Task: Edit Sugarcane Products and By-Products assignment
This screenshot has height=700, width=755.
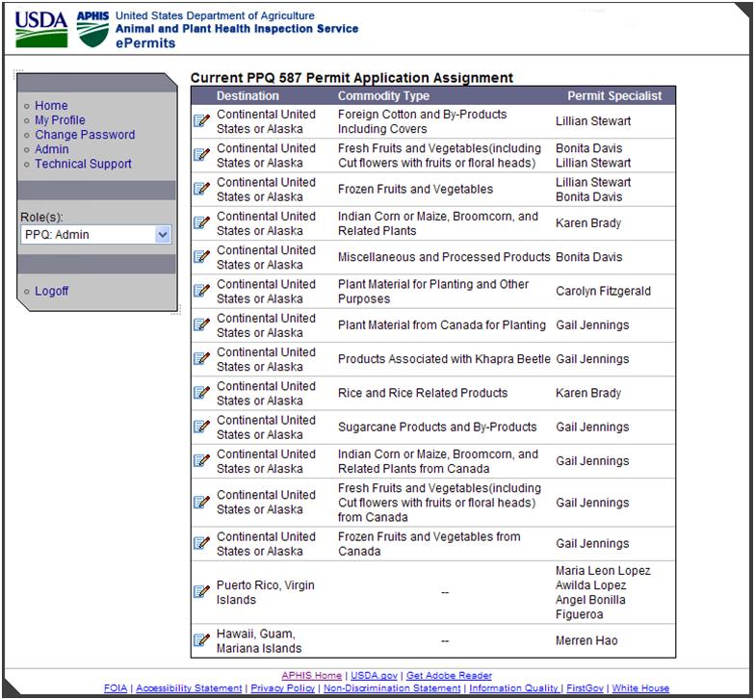Action: (x=202, y=427)
